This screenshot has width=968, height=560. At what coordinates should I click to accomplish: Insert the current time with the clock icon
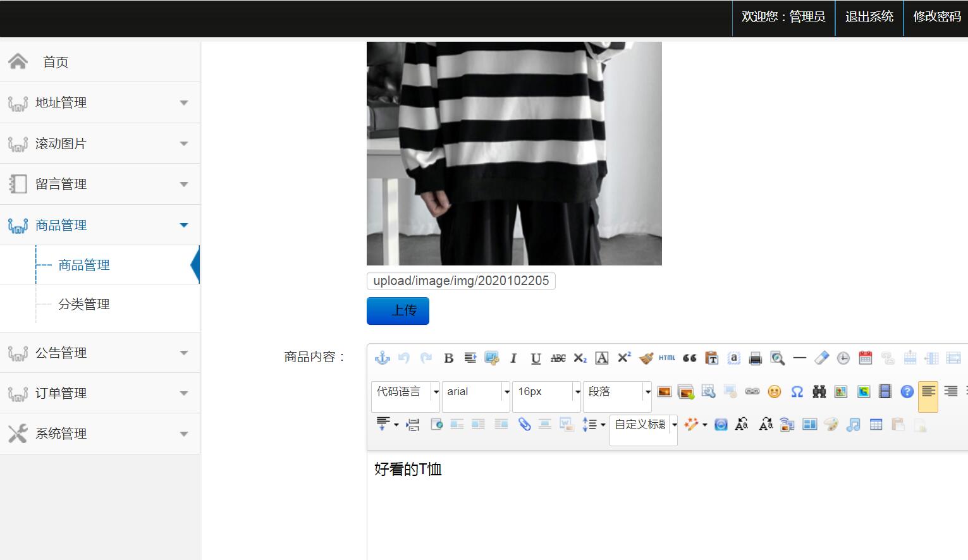[x=843, y=358]
